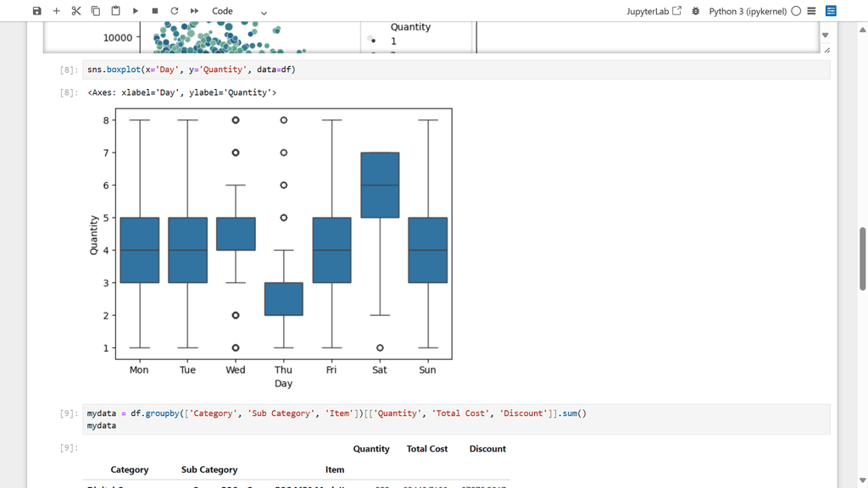
Task: Open the hamburger menu in toolbar
Action: point(812,11)
